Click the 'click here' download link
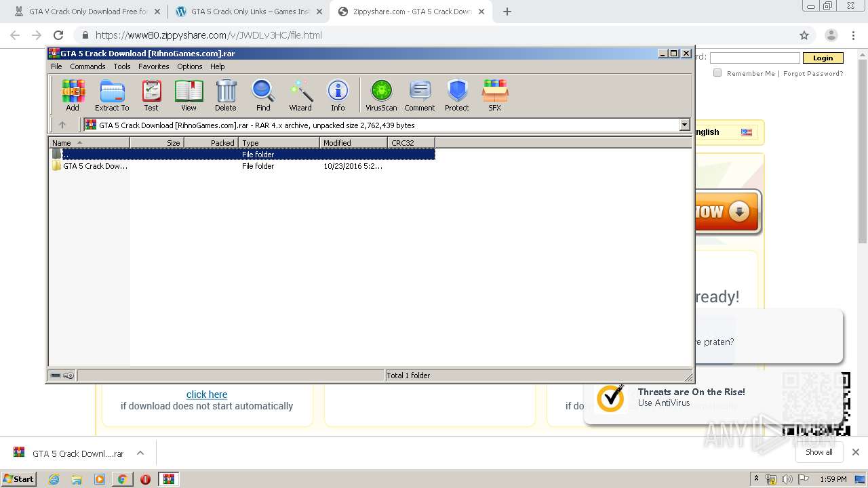Image resolution: width=868 pixels, height=488 pixels. [207, 394]
